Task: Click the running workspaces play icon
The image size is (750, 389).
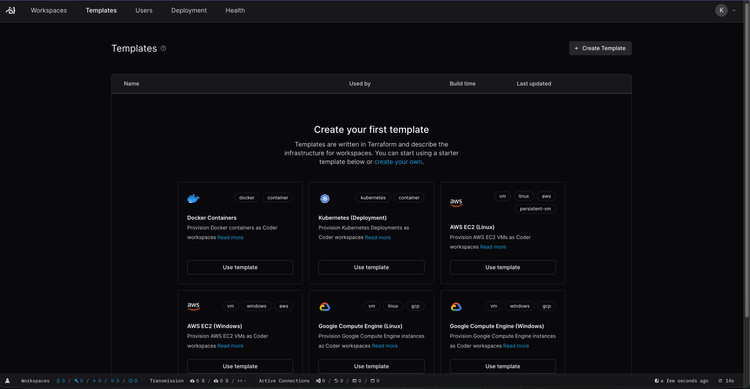Action: point(95,381)
